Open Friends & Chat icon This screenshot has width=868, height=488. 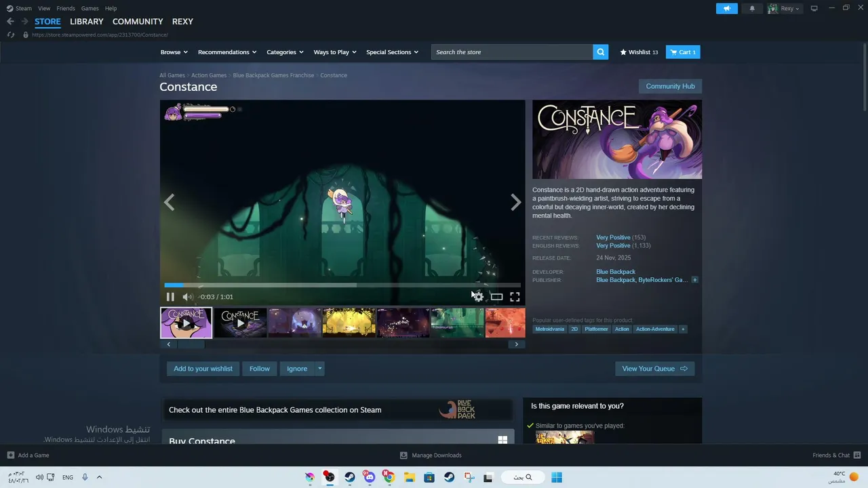coord(857,455)
